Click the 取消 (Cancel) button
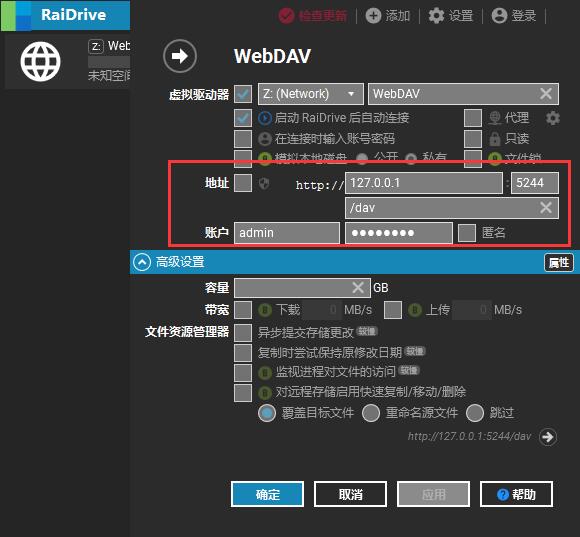Screen dimensions: 580x537 [350, 494]
